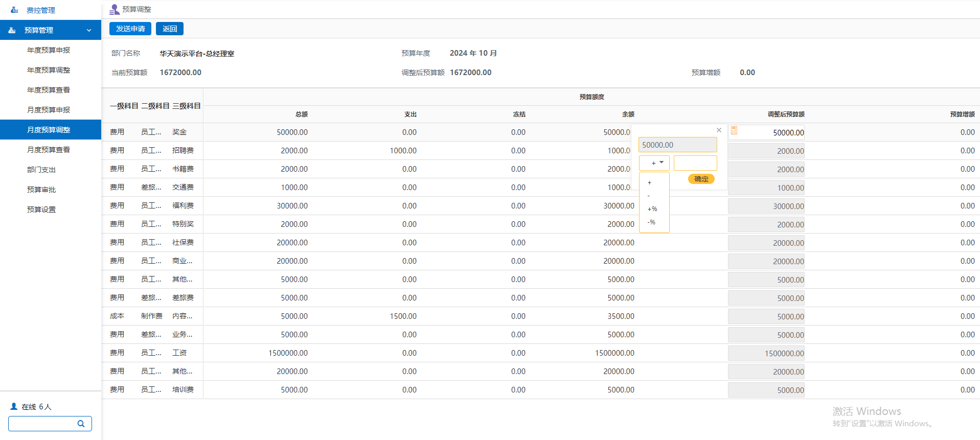
Task: Click the 发送申请 button
Action: [130, 29]
